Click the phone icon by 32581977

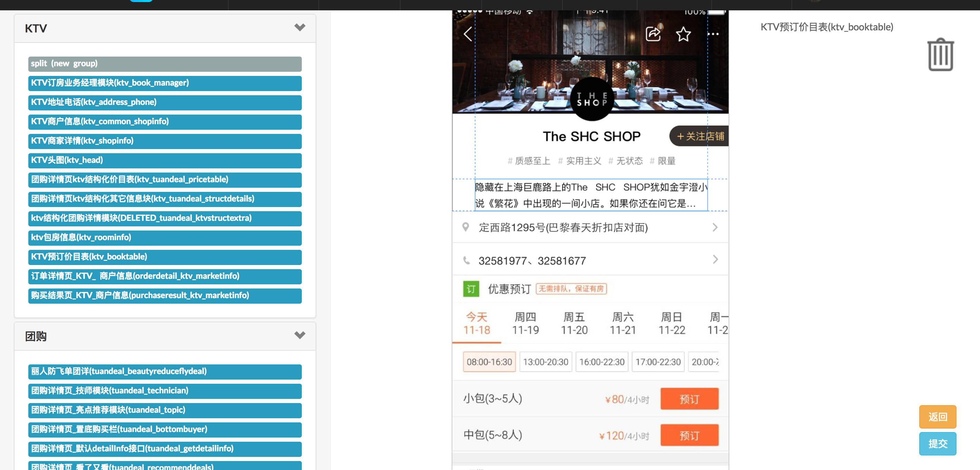tap(466, 261)
